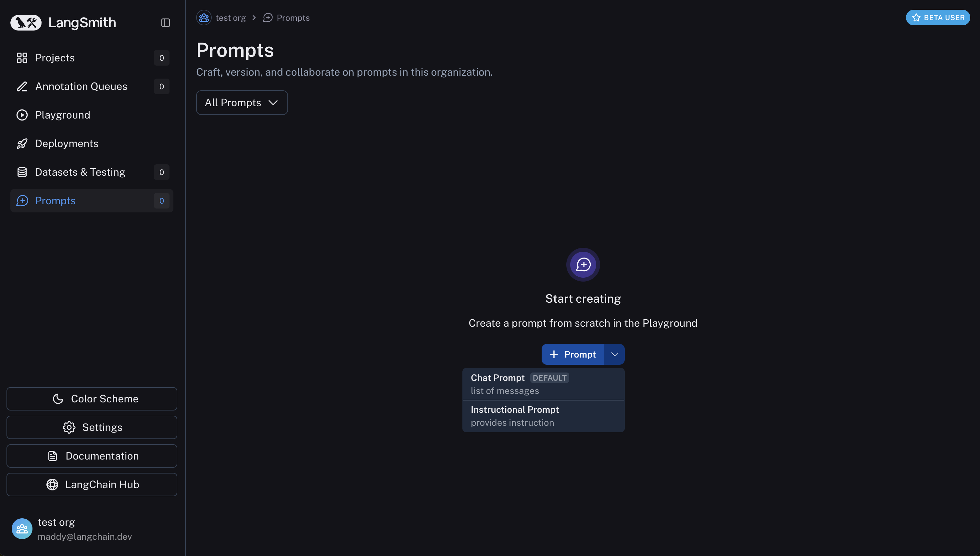The image size is (980, 556).
Task: Open Settings from the sidebar
Action: [x=92, y=427]
